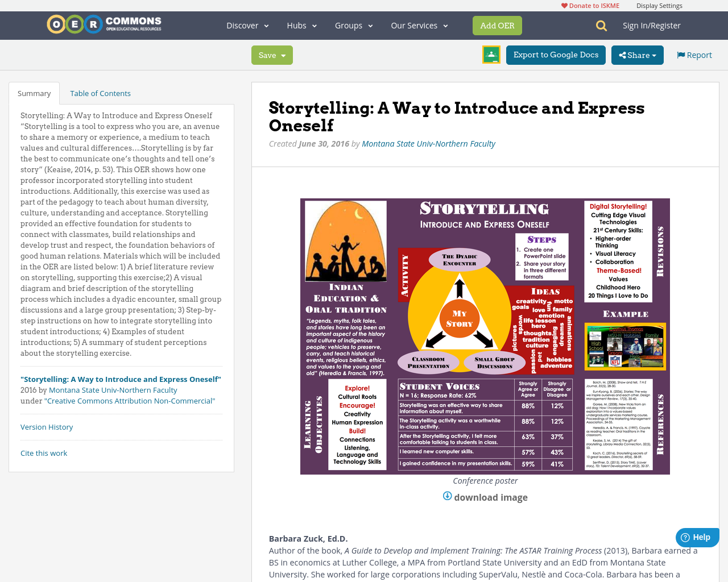Click the share-nodes icon on the Share button
This screenshot has height=582, width=728.
(x=623, y=54)
